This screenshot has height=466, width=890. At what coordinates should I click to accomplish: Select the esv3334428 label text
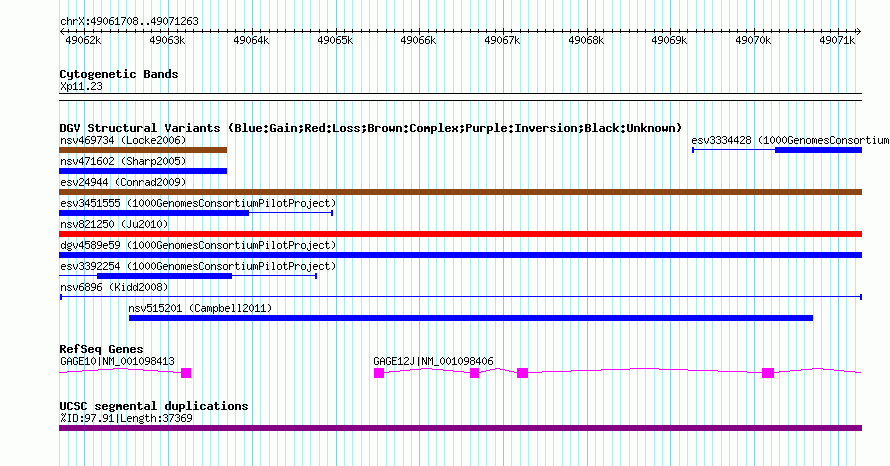click(x=790, y=140)
